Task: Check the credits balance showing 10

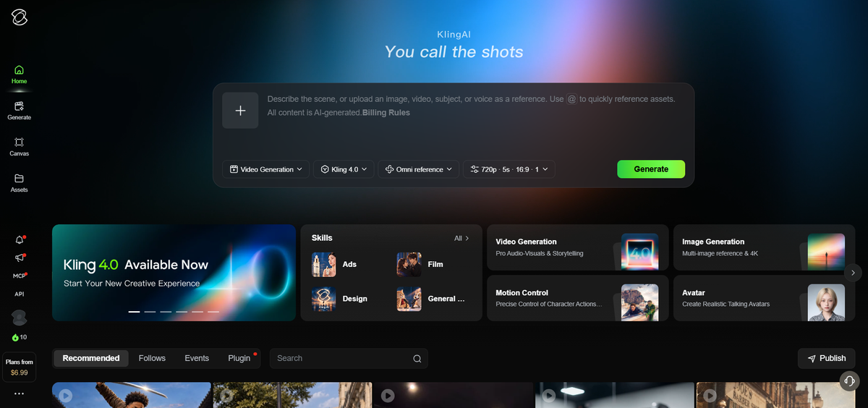Action: point(19,337)
